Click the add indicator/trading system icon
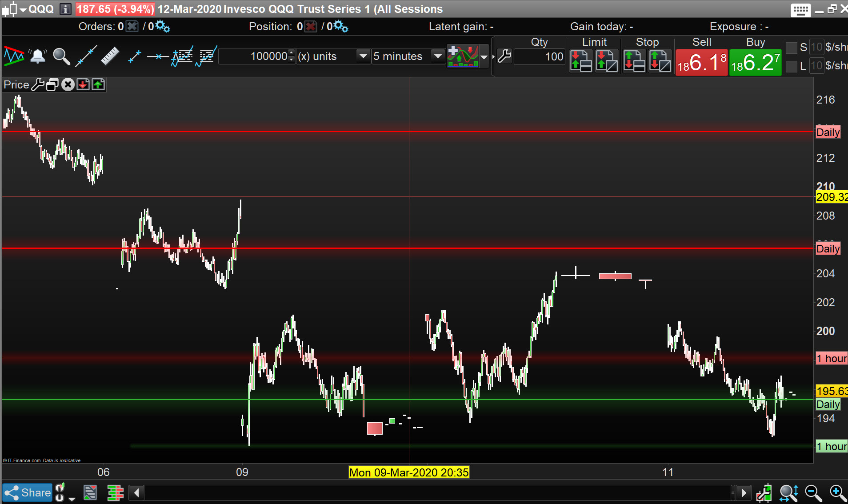 (x=463, y=56)
